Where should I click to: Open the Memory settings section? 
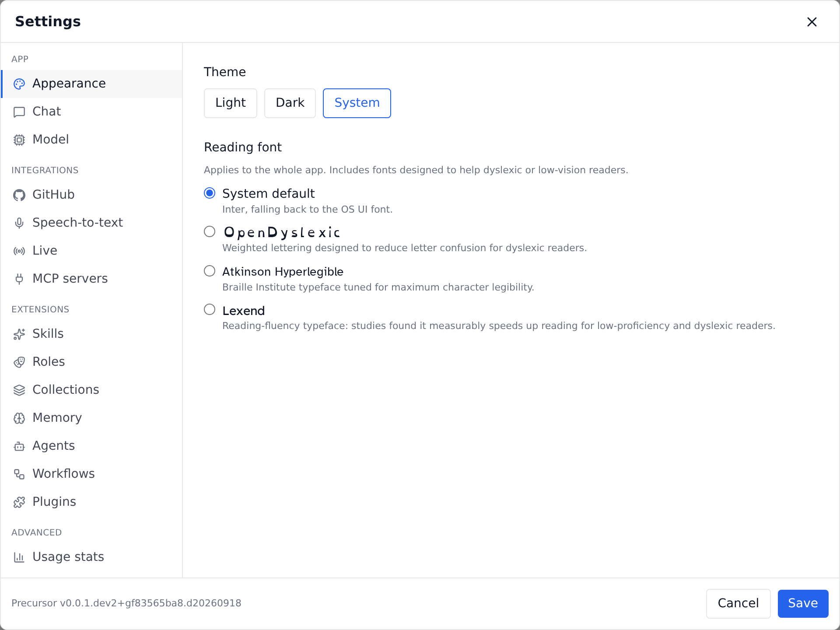click(92, 418)
